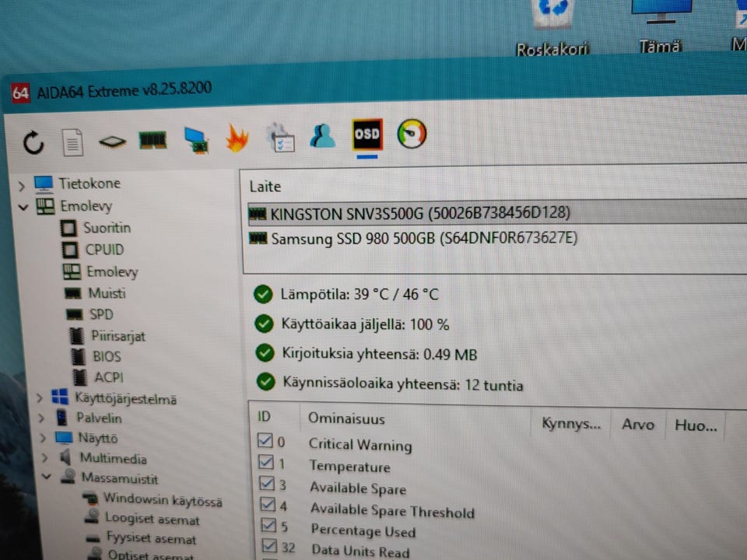Viewport: 747px width, 560px height.
Task: Click the Refresh arrow toolbar icon
Action: 33,142
